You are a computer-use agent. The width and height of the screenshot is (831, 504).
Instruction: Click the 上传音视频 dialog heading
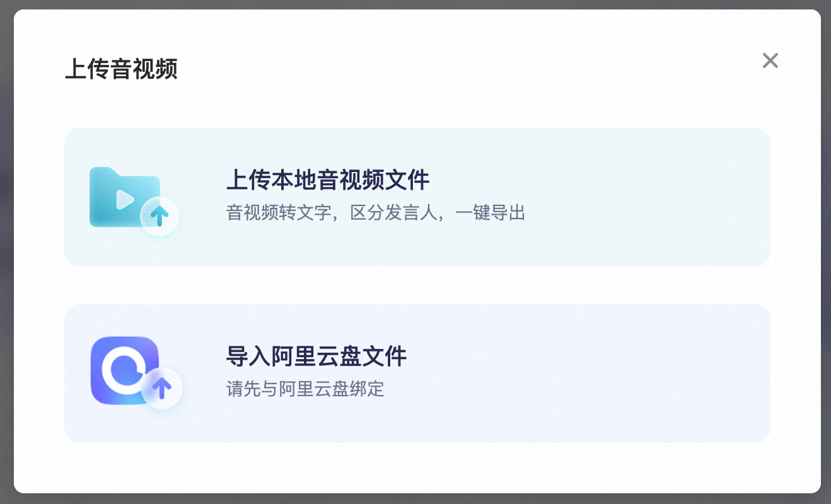coord(121,69)
